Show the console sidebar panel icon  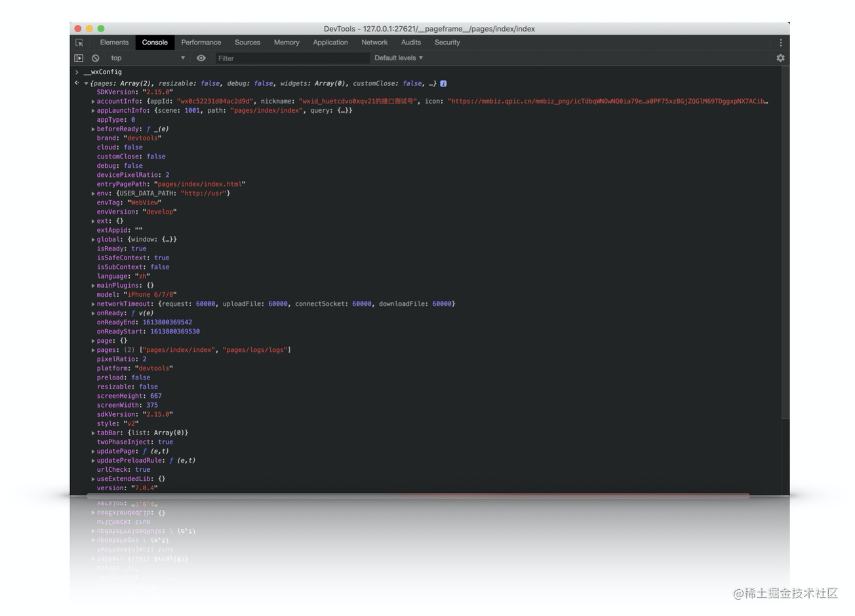click(79, 58)
